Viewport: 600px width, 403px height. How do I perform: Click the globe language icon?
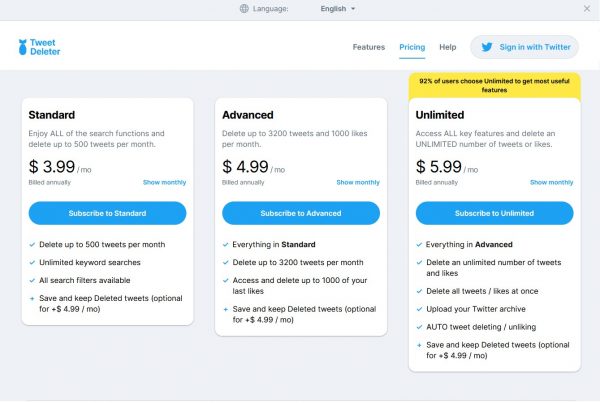[x=244, y=9]
